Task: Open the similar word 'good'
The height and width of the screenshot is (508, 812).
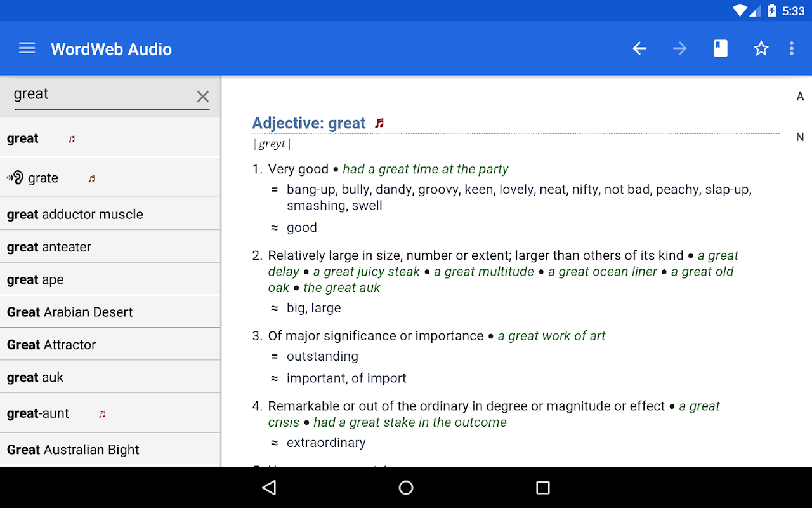Action: click(x=302, y=227)
